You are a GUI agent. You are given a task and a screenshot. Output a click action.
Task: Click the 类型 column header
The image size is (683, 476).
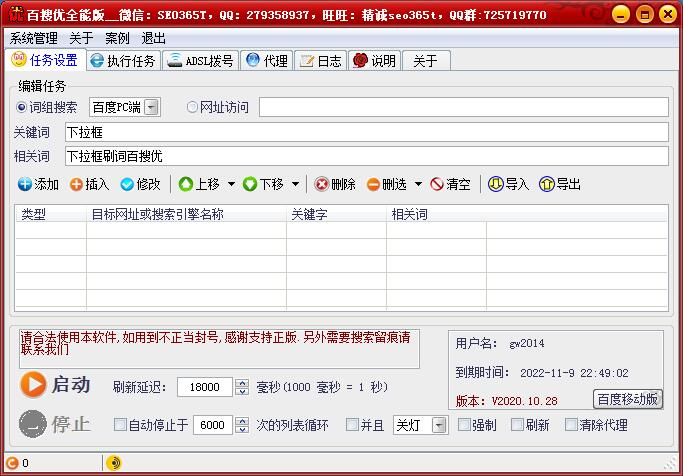tap(51, 214)
